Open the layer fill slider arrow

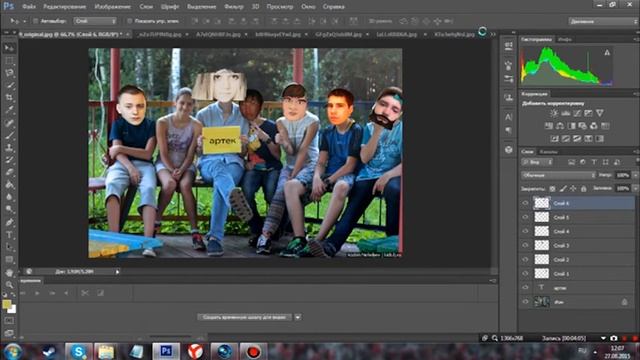[635, 188]
